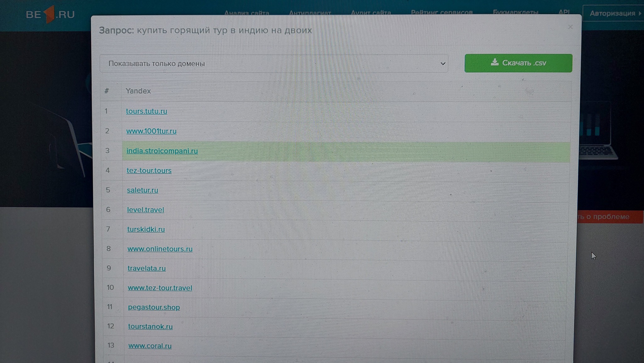Viewport: 644px width, 363px height.
Task: Open the travelata.ru result
Action: 147,268
